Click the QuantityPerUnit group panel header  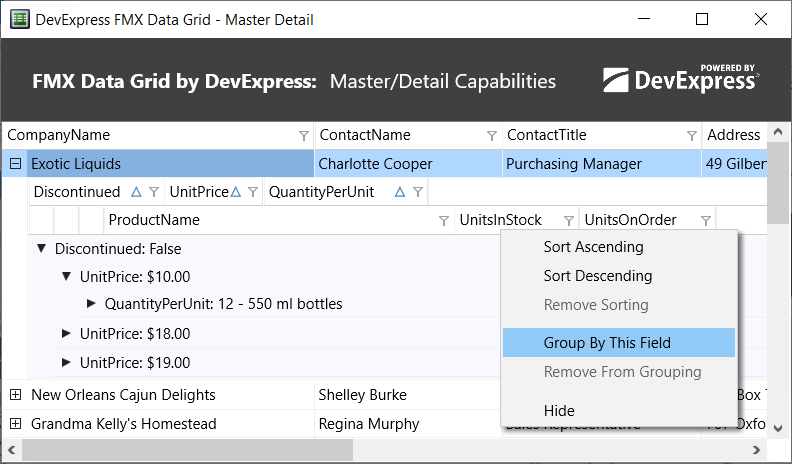click(x=346, y=192)
